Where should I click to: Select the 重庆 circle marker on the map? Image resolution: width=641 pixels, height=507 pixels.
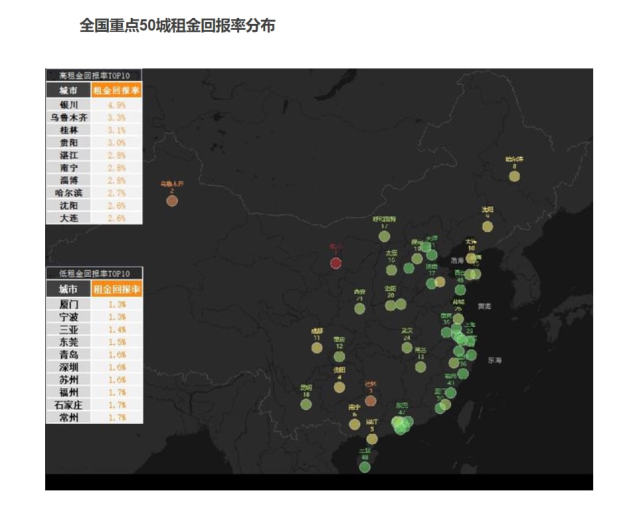tap(339, 357)
